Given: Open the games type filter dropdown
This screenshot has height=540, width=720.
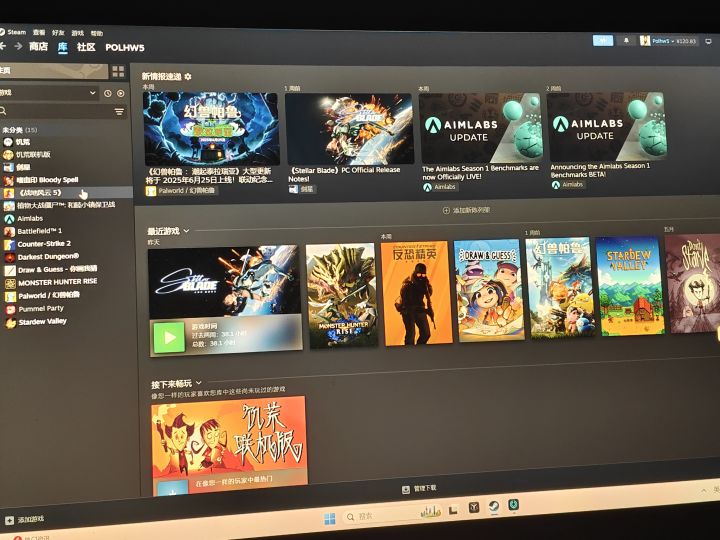Looking at the screenshot, I should point(50,93).
